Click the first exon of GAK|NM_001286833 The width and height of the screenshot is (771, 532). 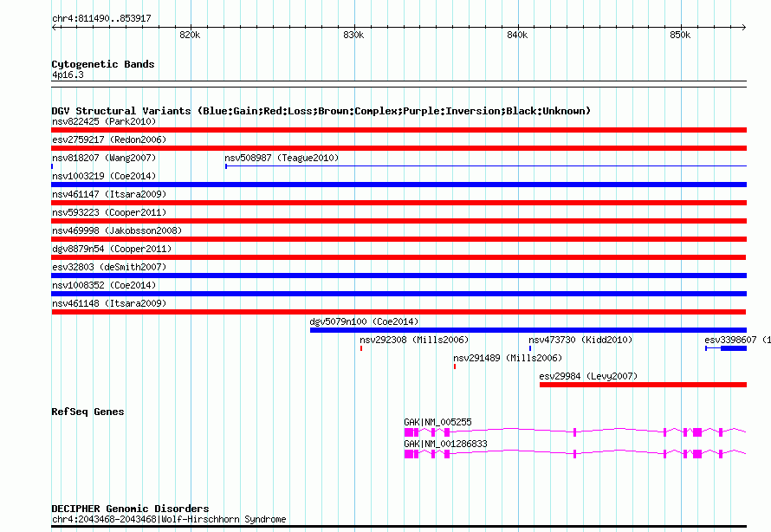[409, 454]
